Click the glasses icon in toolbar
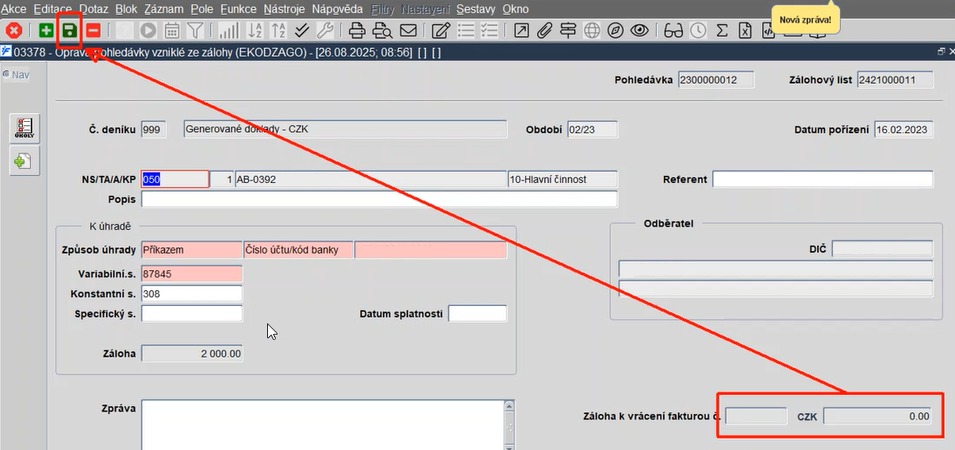Viewport: 955px width, 450px height. coord(673,30)
